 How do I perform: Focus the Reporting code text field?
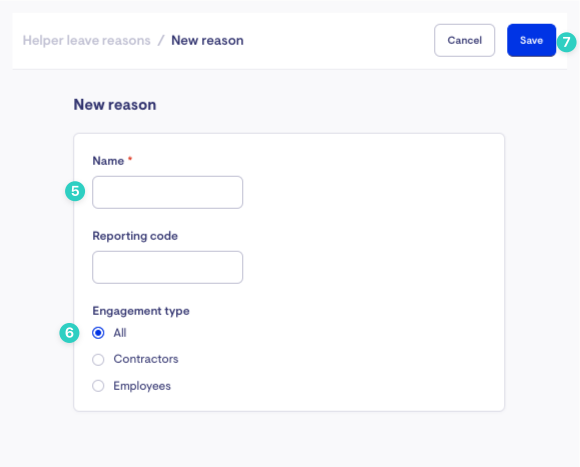168,267
